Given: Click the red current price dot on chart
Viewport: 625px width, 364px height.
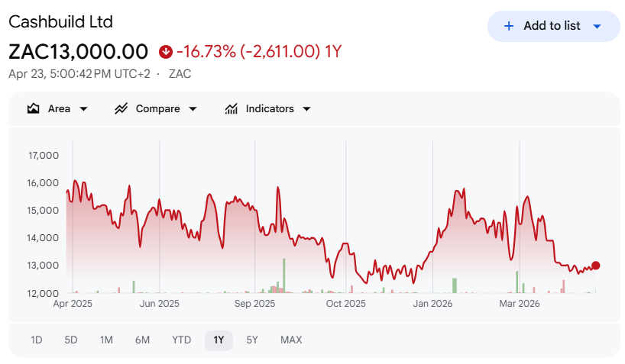Looking at the screenshot, I should click(596, 266).
